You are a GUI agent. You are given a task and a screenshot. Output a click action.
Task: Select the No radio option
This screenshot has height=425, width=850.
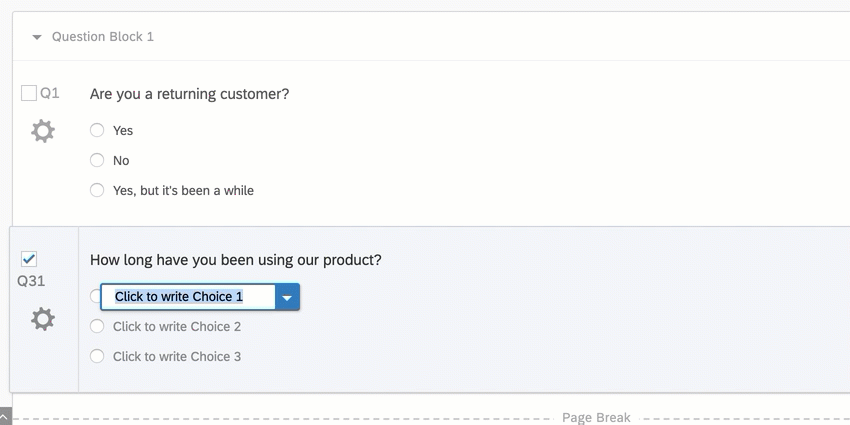tap(97, 160)
